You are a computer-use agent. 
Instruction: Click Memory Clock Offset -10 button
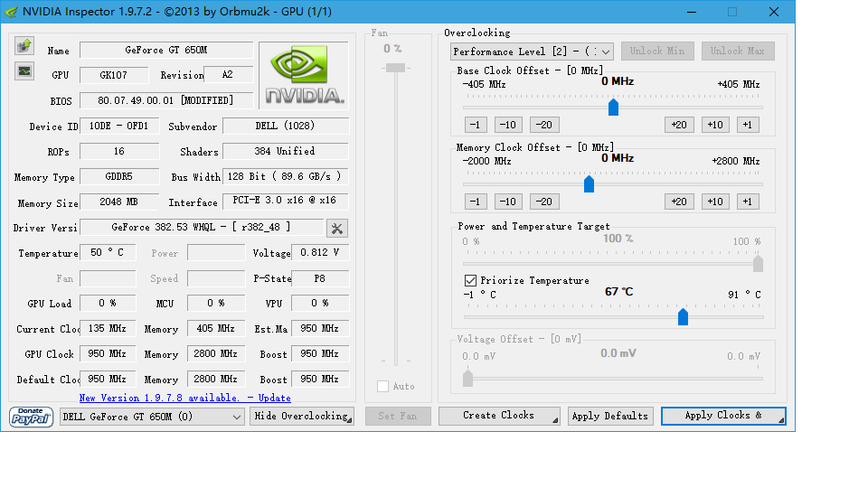(508, 202)
